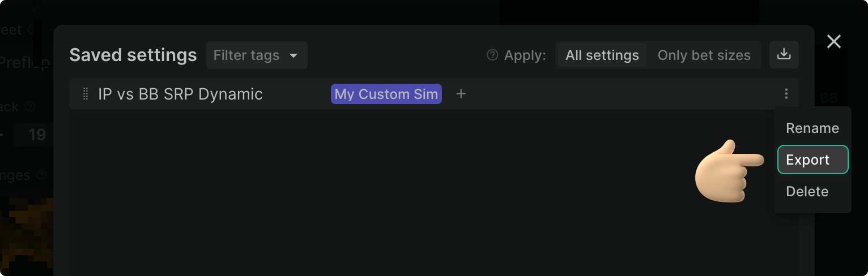The width and height of the screenshot is (868, 276).
Task: Click the stack size field showing 19
Action: click(36, 135)
